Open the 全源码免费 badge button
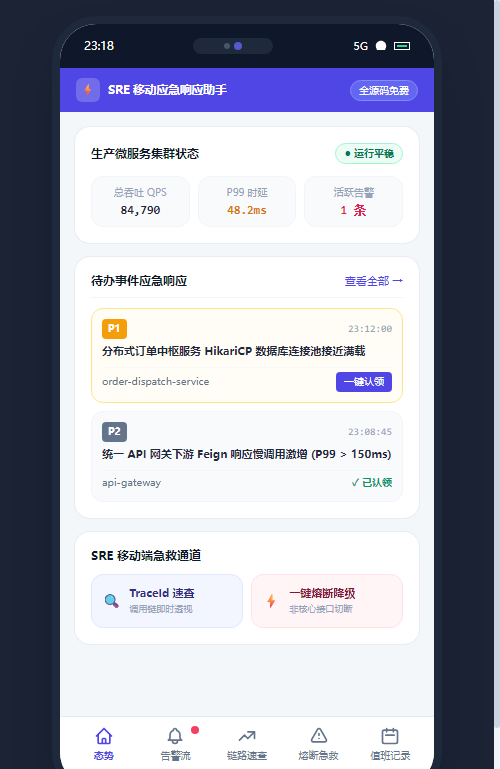 384,90
